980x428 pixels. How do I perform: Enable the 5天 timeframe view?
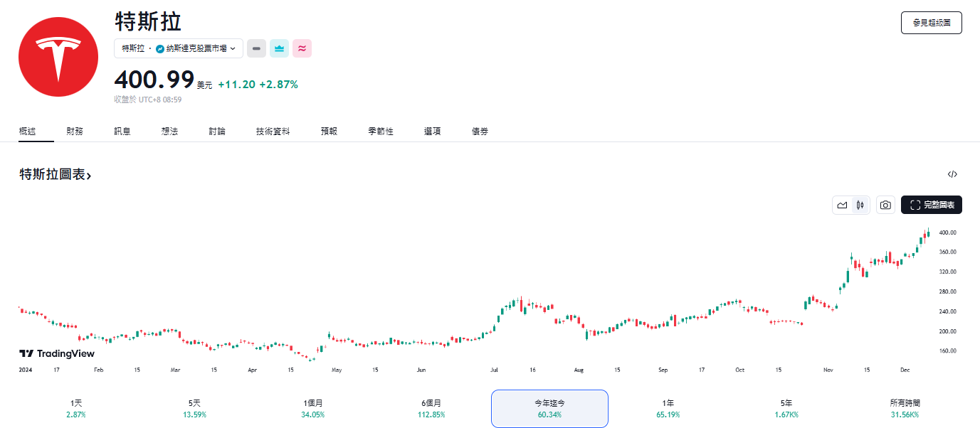(x=194, y=408)
